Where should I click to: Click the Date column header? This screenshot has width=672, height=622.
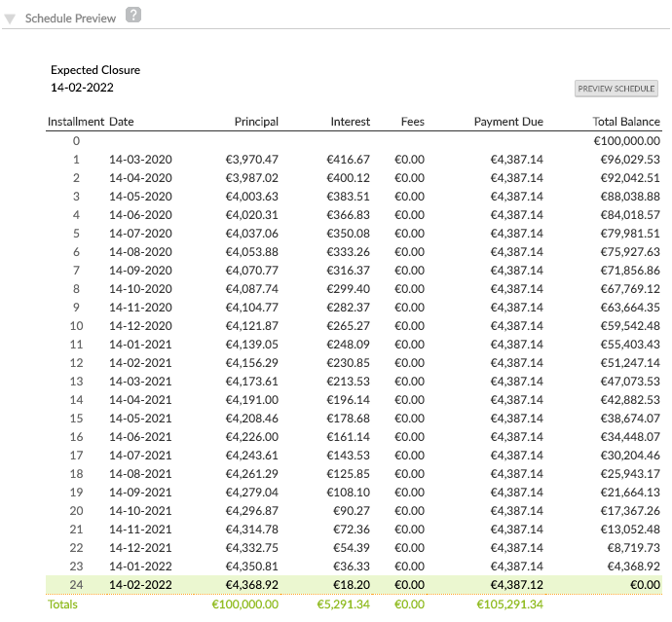click(122, 122)
